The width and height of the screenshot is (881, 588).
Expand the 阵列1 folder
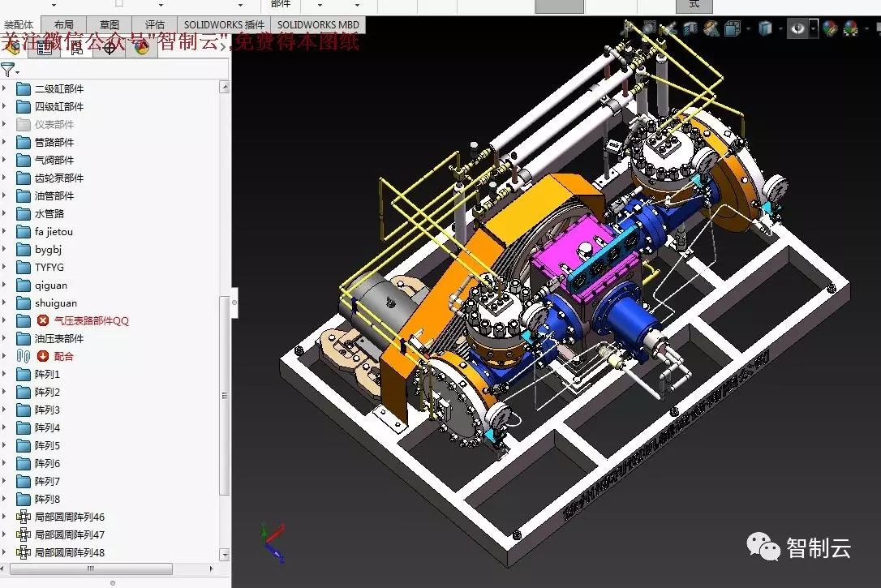pos(5,373)
